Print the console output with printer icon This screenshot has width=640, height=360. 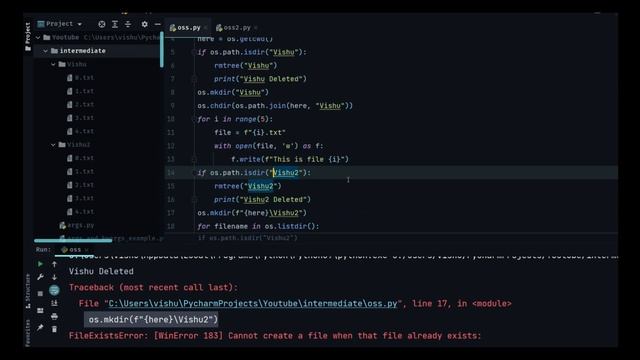(54, 316)
